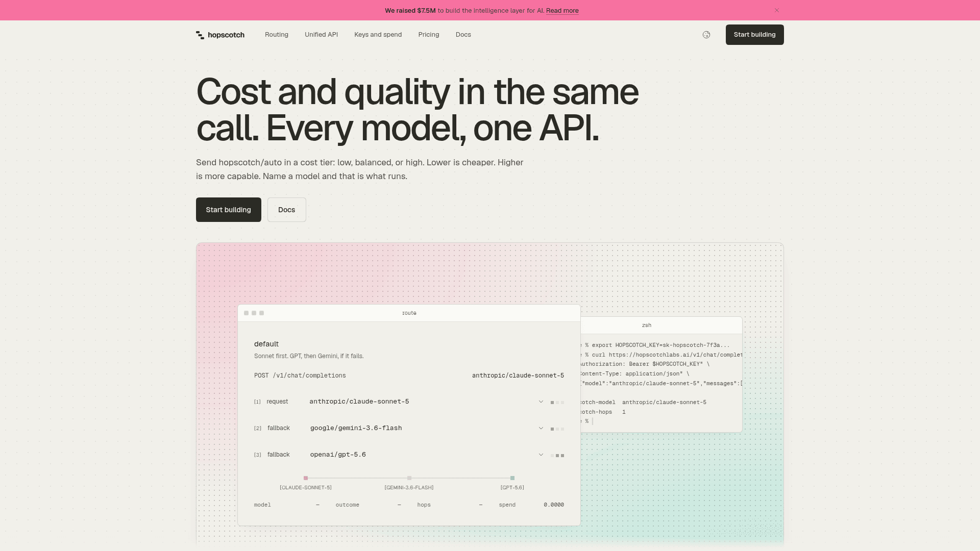Click the Docs button below the headline
Screen dimensions: 980x551
coord(287,210)
